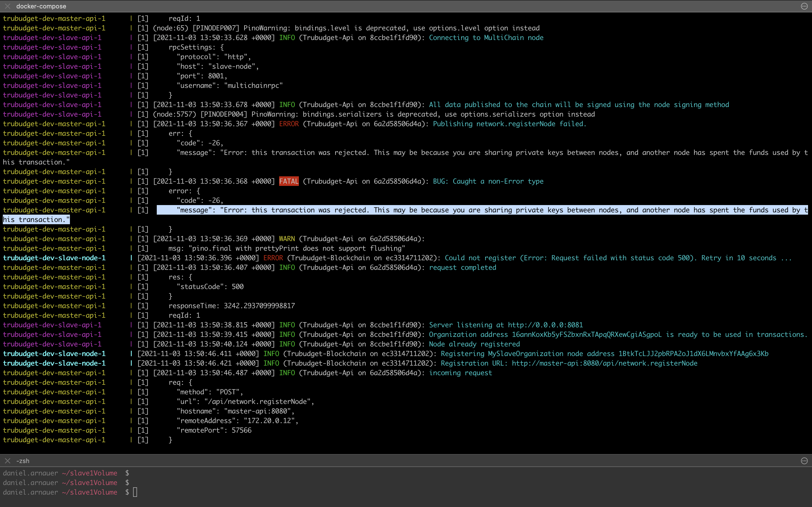Click the empty cursor at the zsh prompt

tap(136, 492)
